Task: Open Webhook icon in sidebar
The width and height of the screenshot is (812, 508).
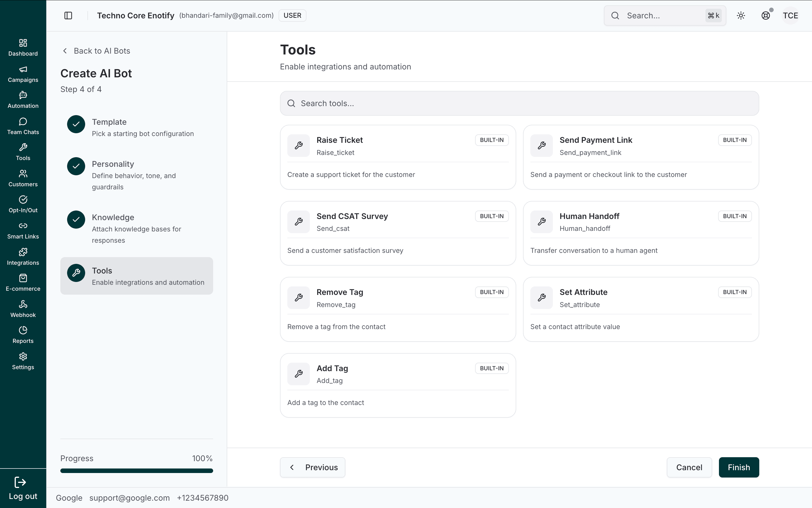Action: tap(23, 304)
